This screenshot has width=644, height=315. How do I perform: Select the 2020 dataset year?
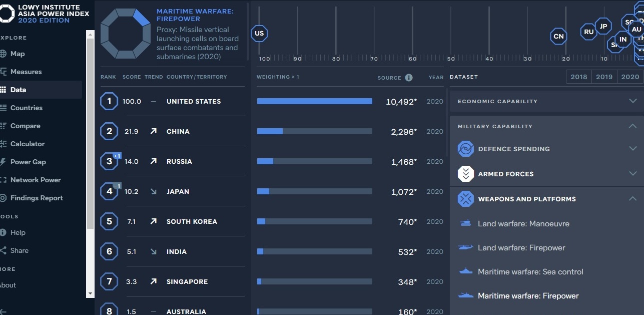[630, 77]
